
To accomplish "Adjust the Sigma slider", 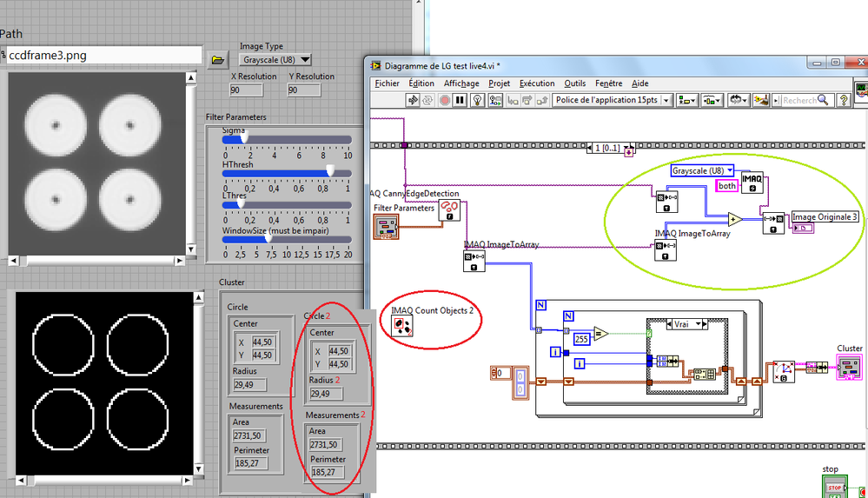I will 287,140.
